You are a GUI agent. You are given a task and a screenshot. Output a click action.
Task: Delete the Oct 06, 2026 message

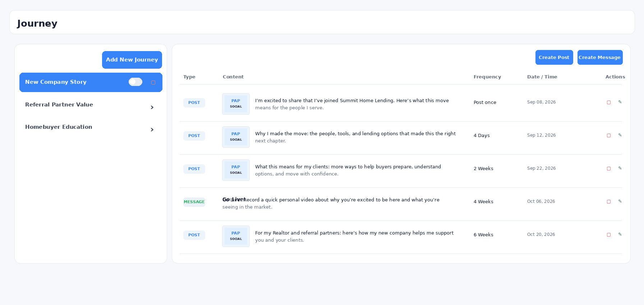(609, 202)
